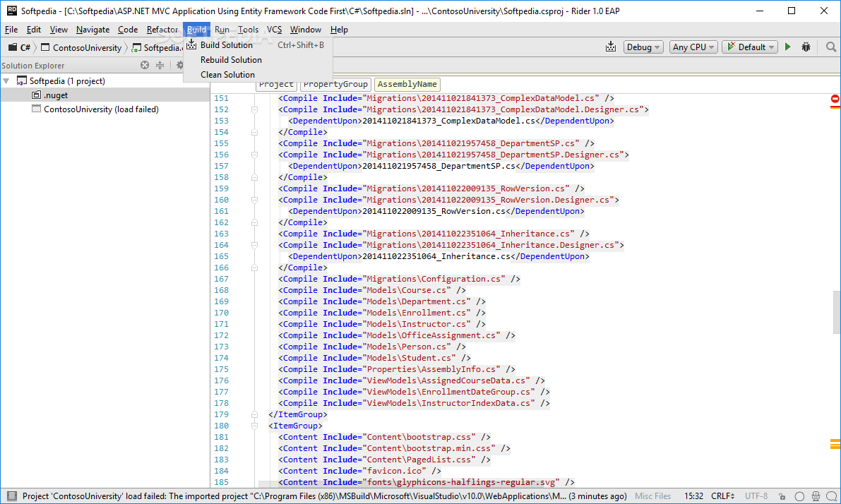Open the File menu
Screen dimensions: 841x504
tap(11, 30)
